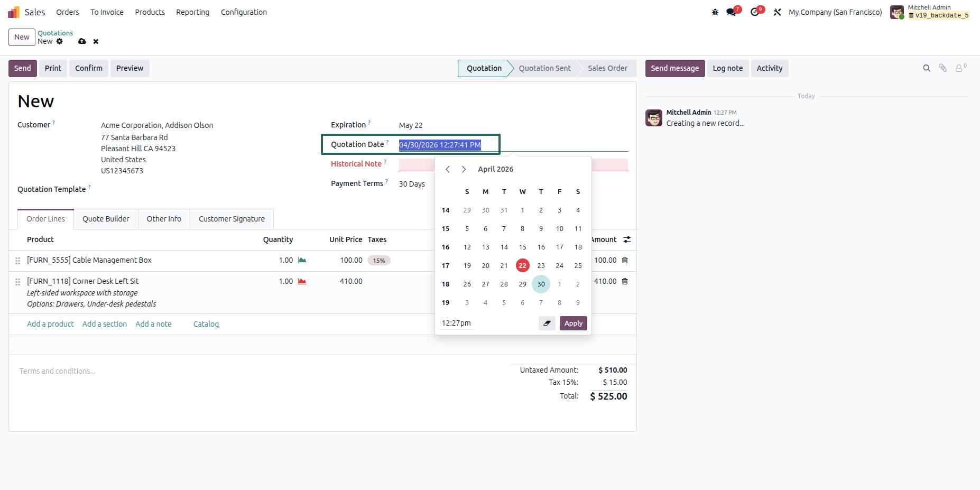The image size is (980, 490).
Task: Select April 30 in the calendar
Action: click(x=541, y=284)
